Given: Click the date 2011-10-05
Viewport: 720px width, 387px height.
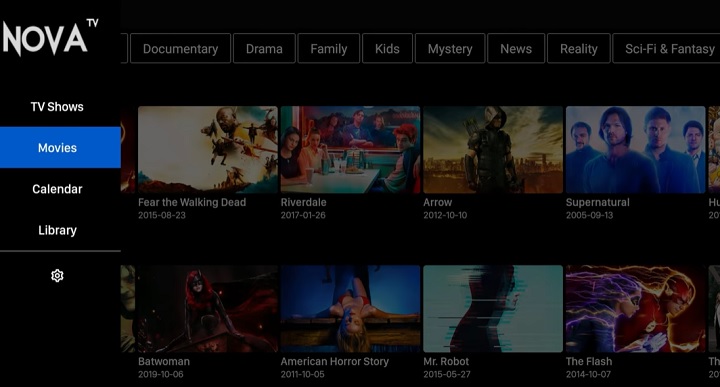Looking at the screenshot, I should click(x=303, y=374).
